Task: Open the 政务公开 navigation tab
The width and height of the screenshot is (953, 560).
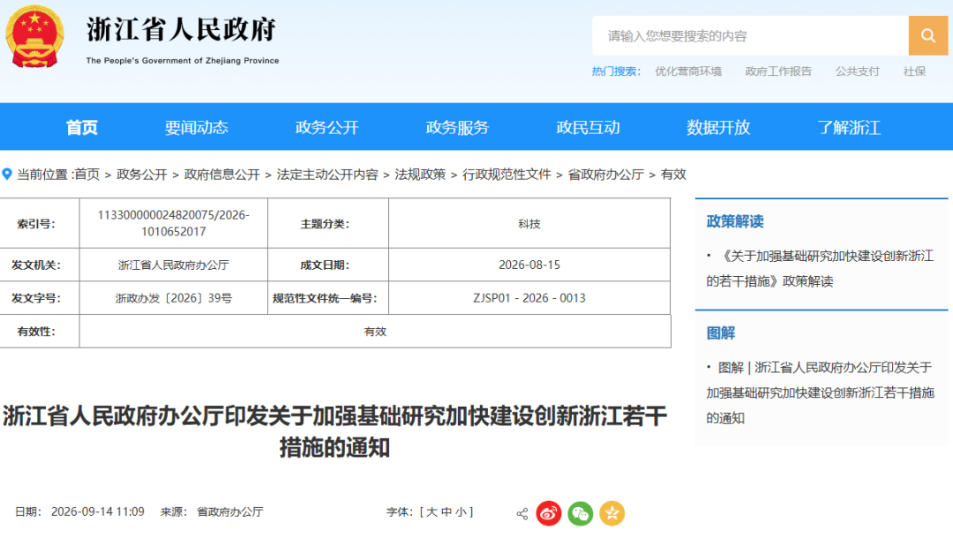Action: tap(327, 128)
